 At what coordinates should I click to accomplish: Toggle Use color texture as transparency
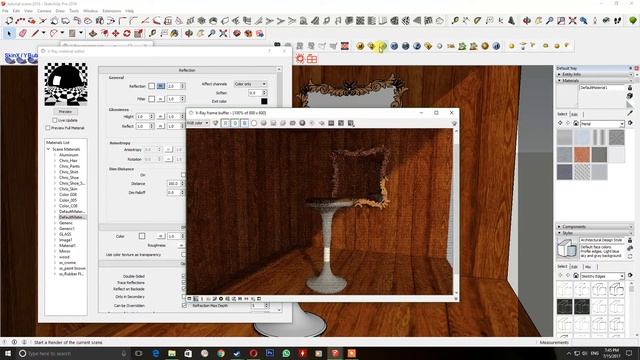pyautogui.click(x=183, y=255)
